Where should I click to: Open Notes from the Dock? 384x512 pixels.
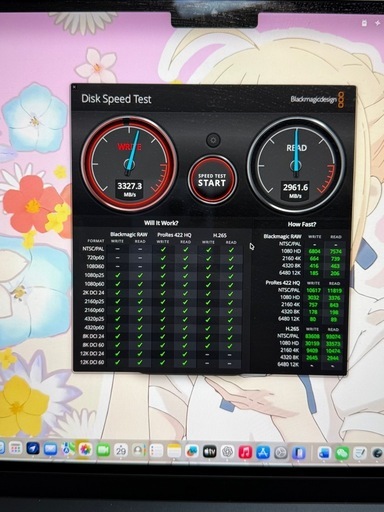(174, 452)
